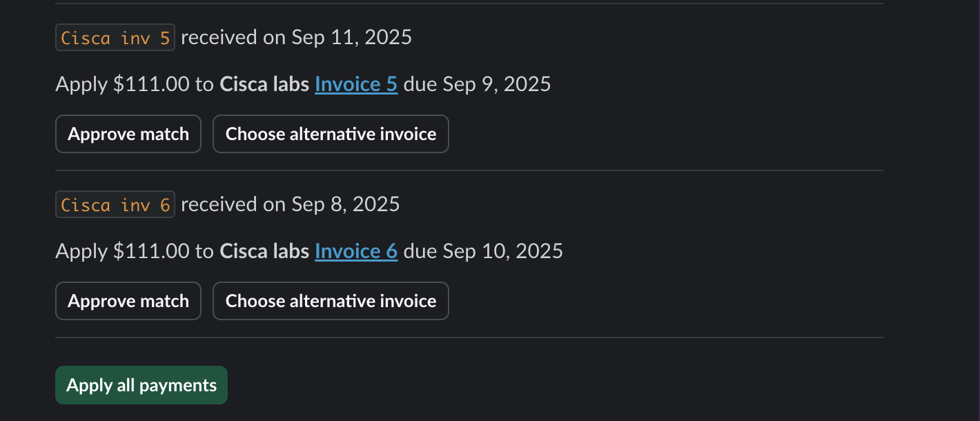Viewport: 980px width, 421px height.
Task: Choose alternative invoice for Cisca inv 6
Action: point(331,301)
